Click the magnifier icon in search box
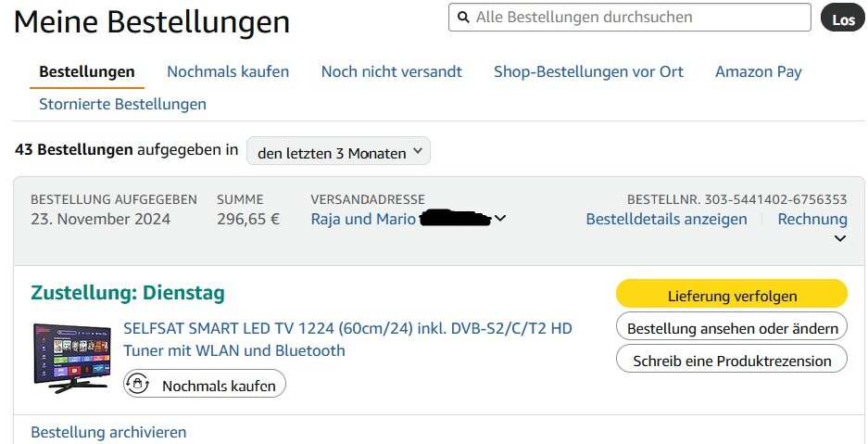Screen dimensions: 868x444 pos(463,18)
